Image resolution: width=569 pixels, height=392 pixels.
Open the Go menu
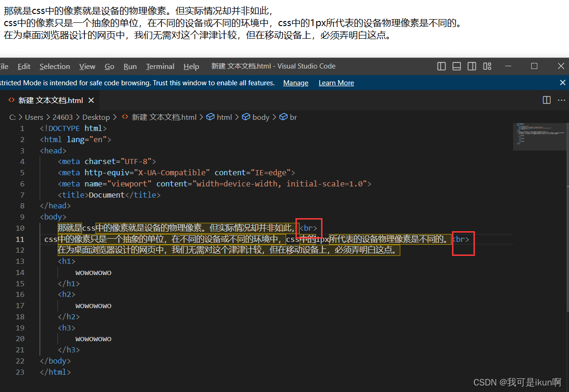pos(110,66)
